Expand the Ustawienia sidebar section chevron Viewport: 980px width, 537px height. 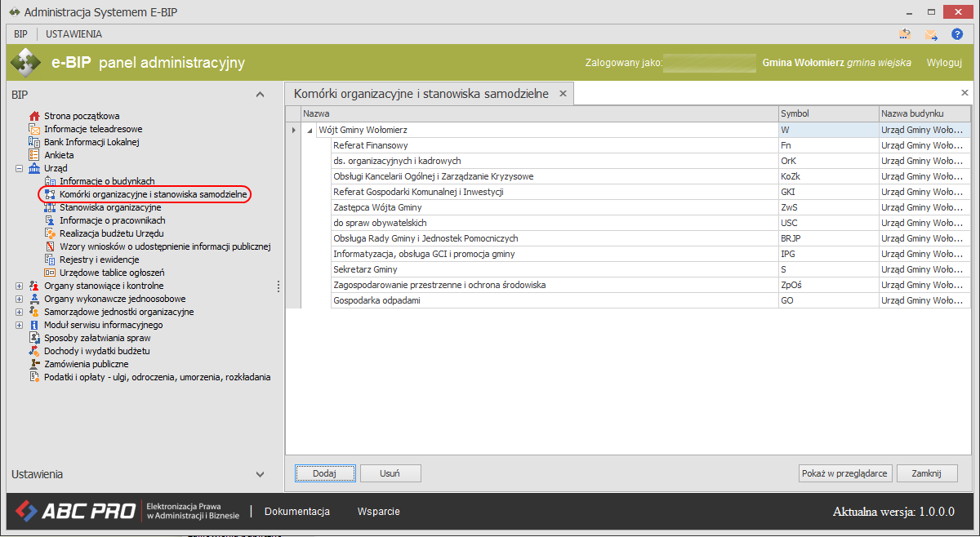(x=260, y=474)
